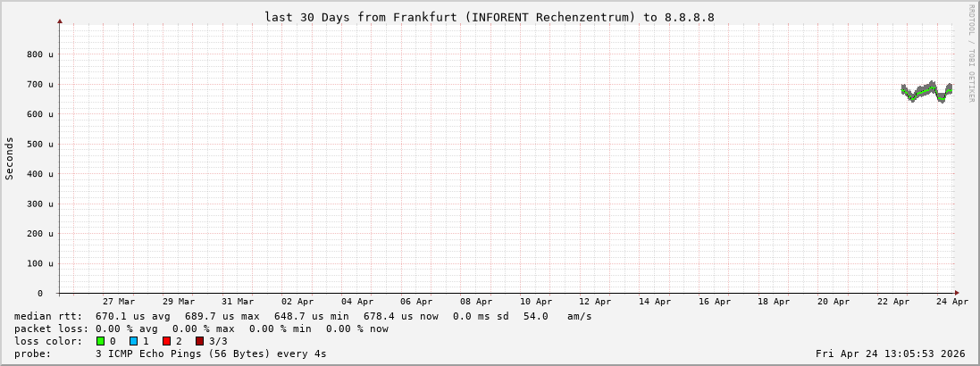Select the 27 Mar date label
980x366 pixels.
coord(119,302)
